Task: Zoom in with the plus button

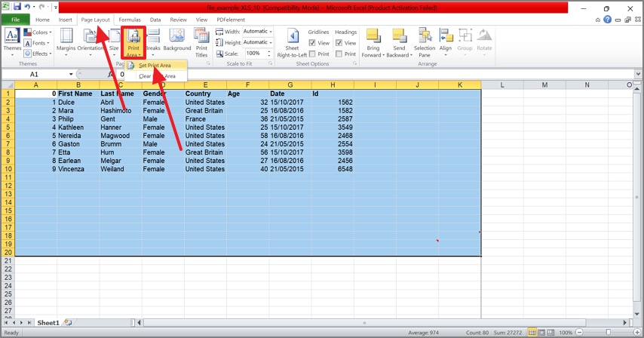Action: (x=637, y=332)
